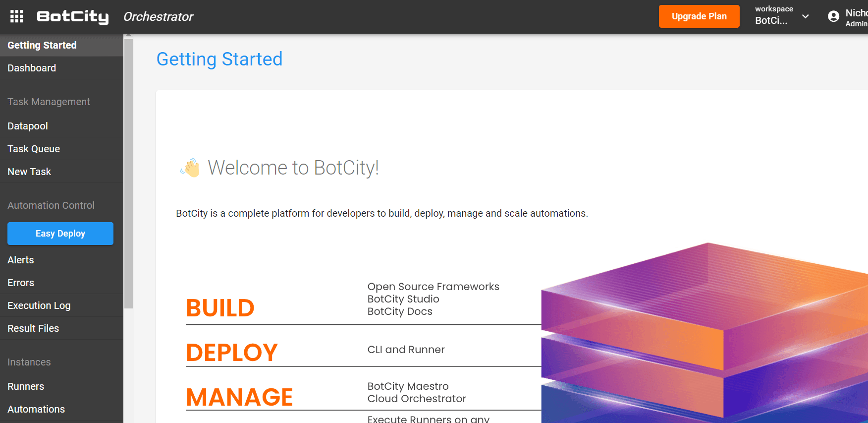Select New Task in the sidebar
Image resolution: width=868 pixels, height=423 pixels.
click(x=61, y=172)
